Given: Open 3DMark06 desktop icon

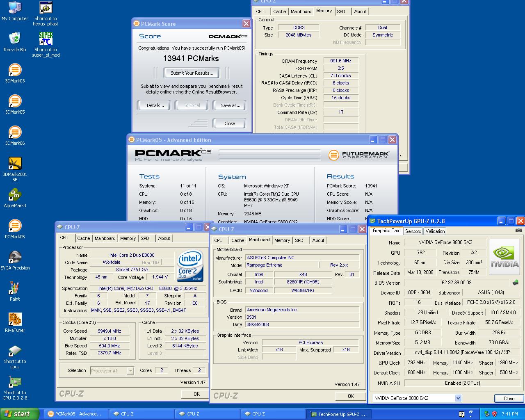Looking at the screenshot, I should click(15, 136).
